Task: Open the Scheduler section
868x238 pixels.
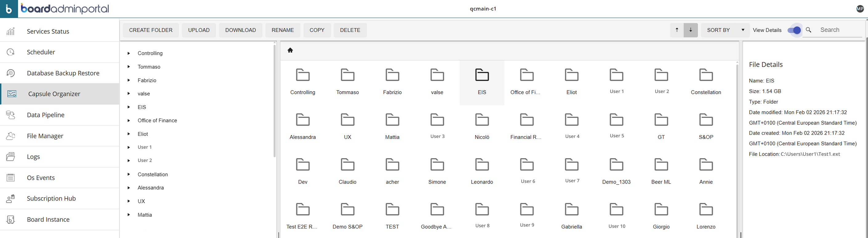Action: [x=60, y=52]
